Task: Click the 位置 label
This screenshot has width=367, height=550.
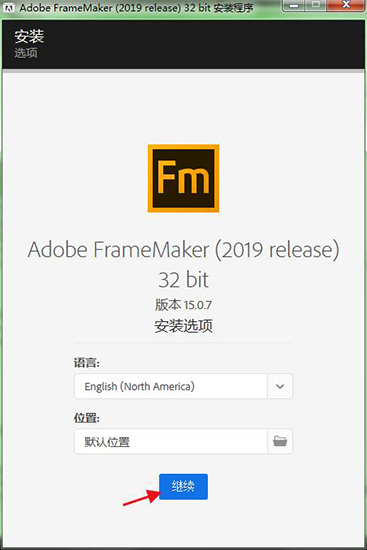Action: pos(87,418)
